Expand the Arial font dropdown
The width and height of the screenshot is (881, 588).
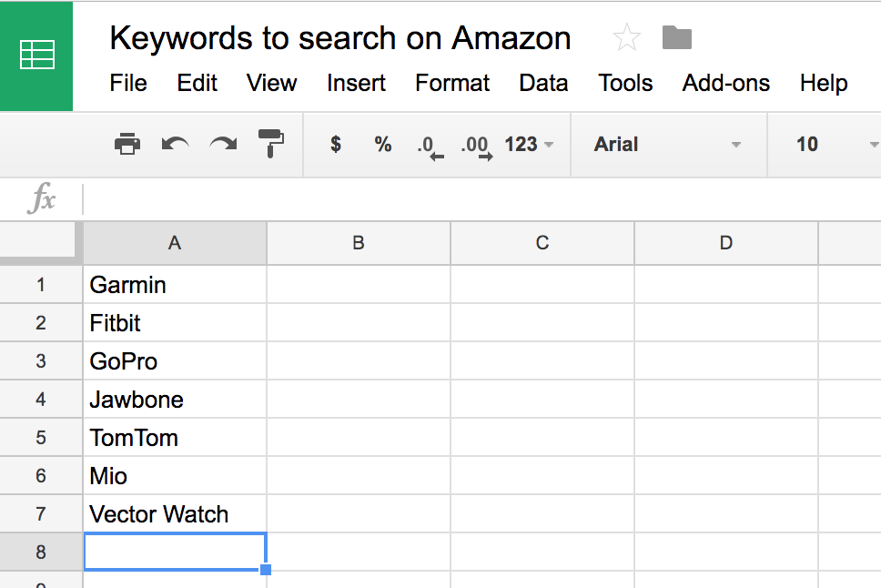coord(668,145)
